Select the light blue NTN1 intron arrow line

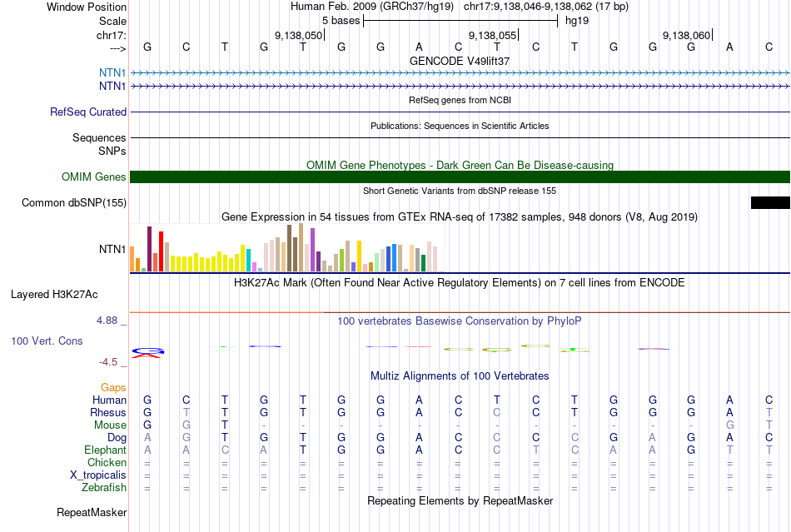click(460, 73)
